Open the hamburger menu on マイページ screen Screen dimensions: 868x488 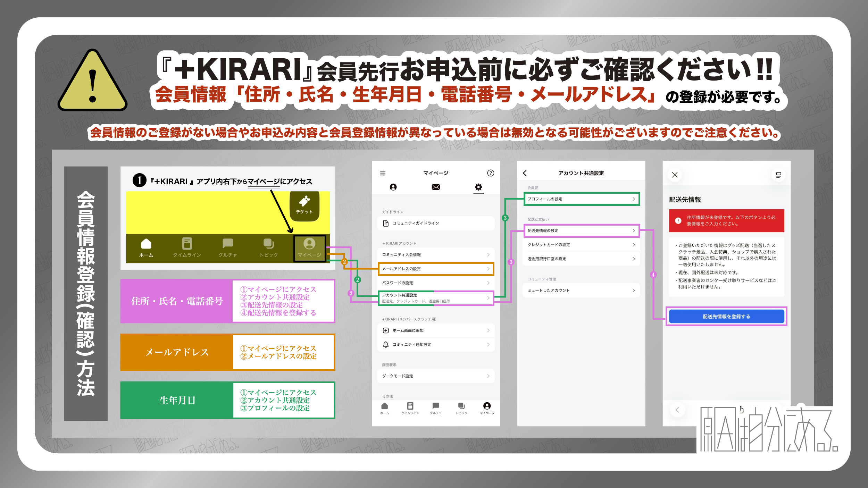pyautogui.click(x=383, y=173)
